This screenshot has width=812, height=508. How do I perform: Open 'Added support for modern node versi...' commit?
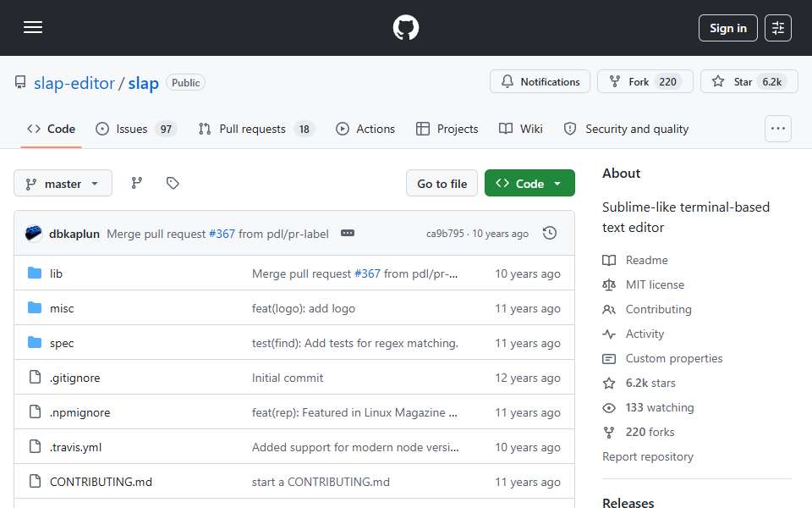(x=355, y=447)
